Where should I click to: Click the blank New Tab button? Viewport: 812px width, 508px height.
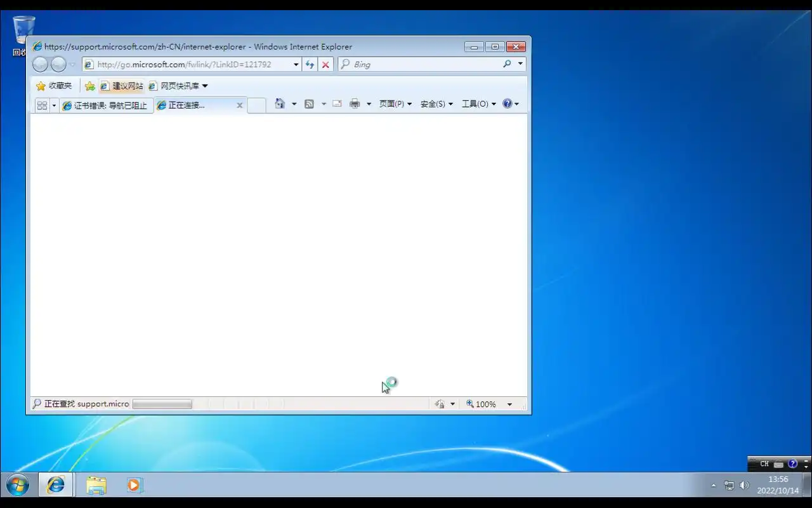click(x=256, y=105)
